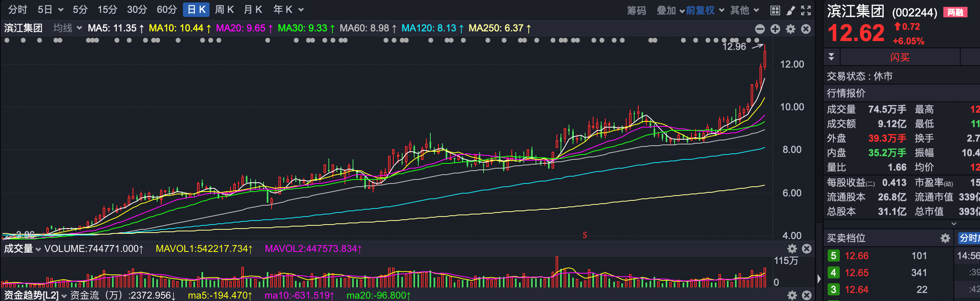Image resolution: width=980 pixels, height=301 pixels.
Task: Open 买卖档位 settings gear
Action: pyautogui.click(x=945, y=239)
